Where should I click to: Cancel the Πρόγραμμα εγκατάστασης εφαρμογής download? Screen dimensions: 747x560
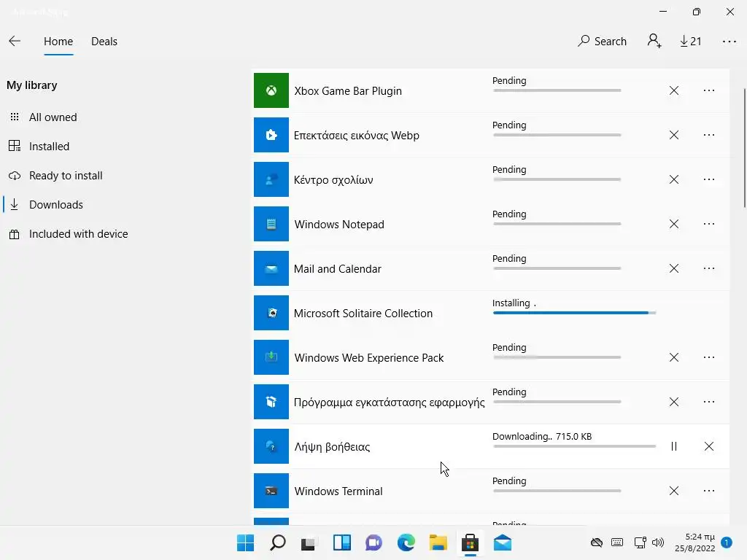point(673,402)
